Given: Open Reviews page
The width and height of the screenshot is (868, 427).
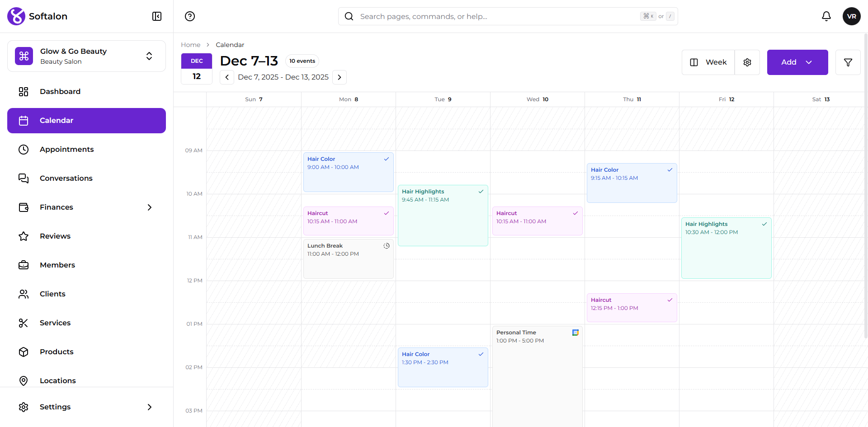Looking at the screenshot, I should tap(86, 236).
